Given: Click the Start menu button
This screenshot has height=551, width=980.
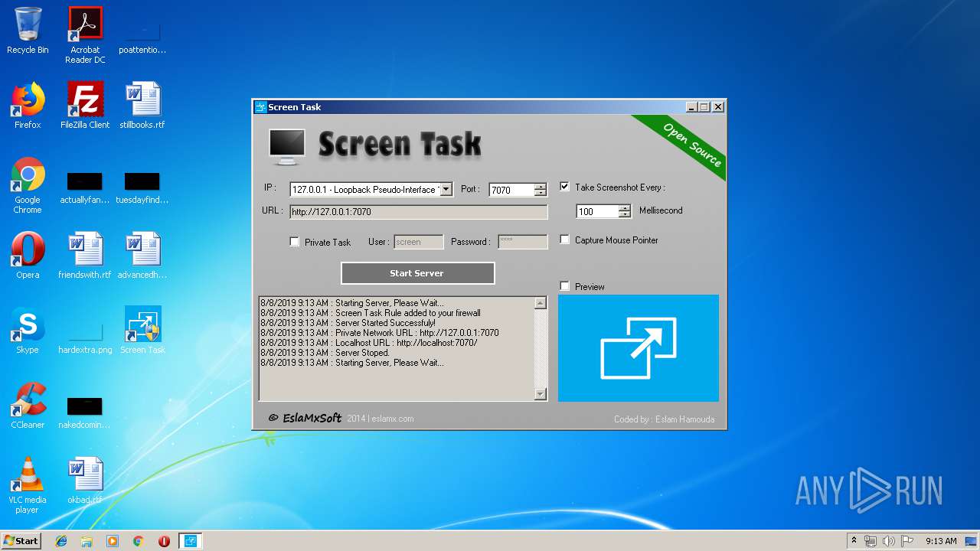Looking at the screenshot, I should click(x=21, y=541).
